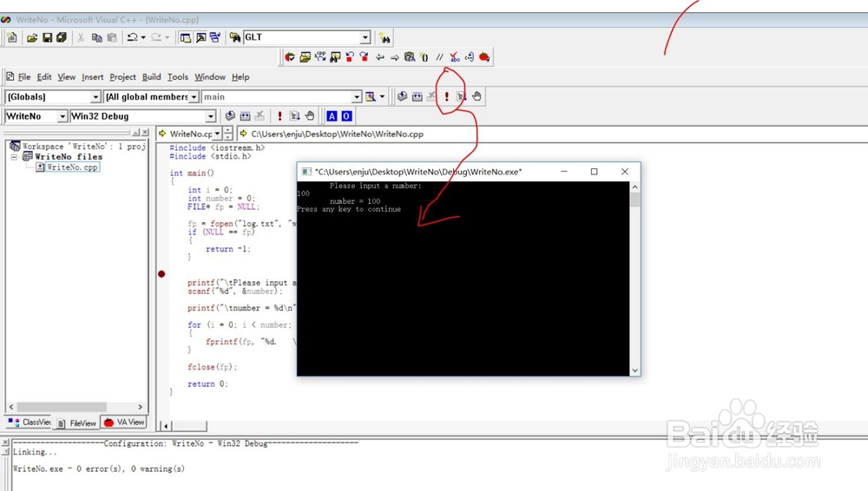Click Build icon in Win32 Debug row
Viewport: 868px width, 491px height.
246,115
